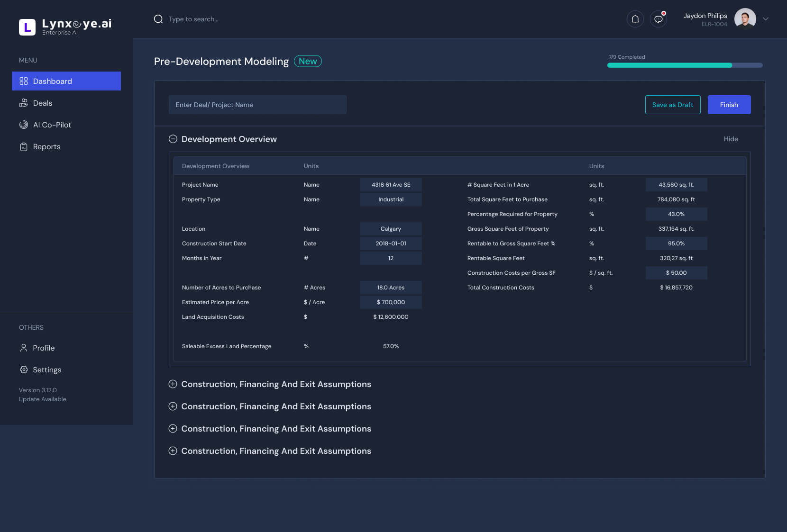Click the Lynxeye.ai logo

(x=65, y=27)
